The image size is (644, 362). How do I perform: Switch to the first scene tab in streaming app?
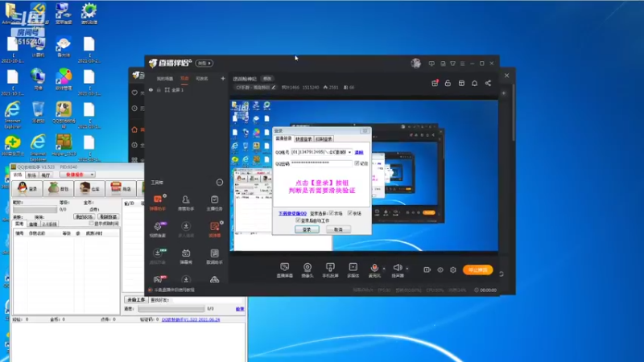(165, 78)
